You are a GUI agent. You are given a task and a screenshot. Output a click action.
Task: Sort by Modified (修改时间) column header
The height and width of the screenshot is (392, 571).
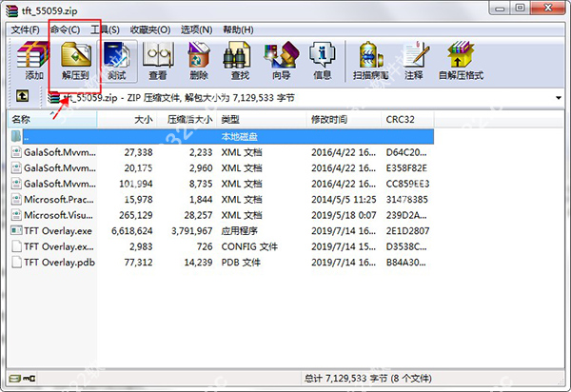pyautogui.click(x=345, y=119)
